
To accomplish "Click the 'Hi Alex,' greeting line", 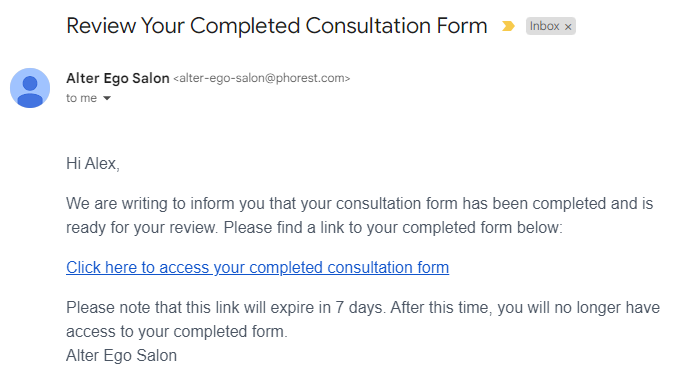I will pos(93,163).
